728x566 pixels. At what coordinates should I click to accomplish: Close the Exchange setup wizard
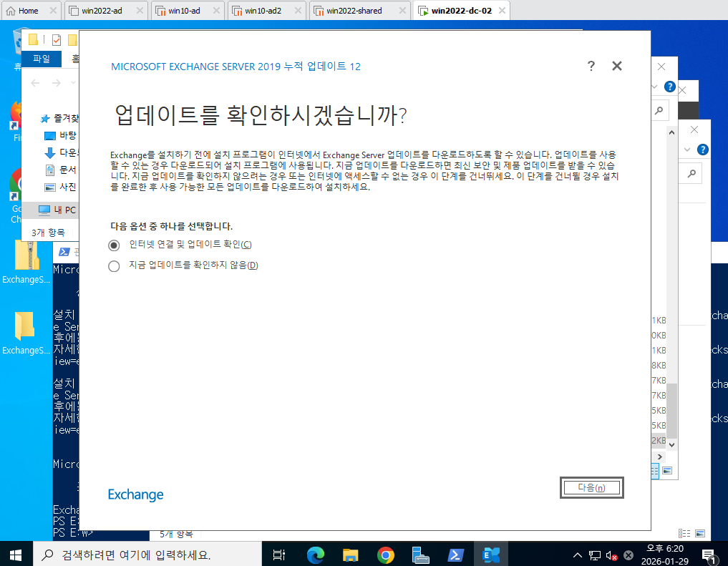pyautogui.click(x=616, y=66)
